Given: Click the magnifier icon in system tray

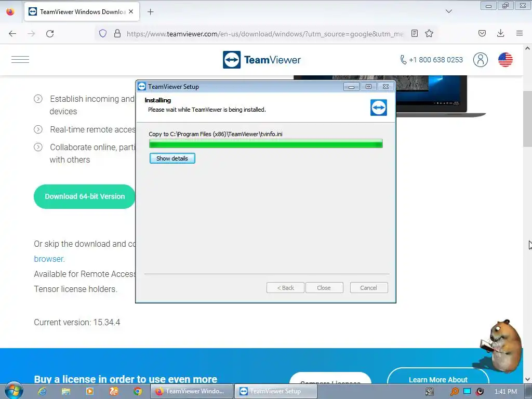Looking at the screenshot, I should (x=455, y=392).
